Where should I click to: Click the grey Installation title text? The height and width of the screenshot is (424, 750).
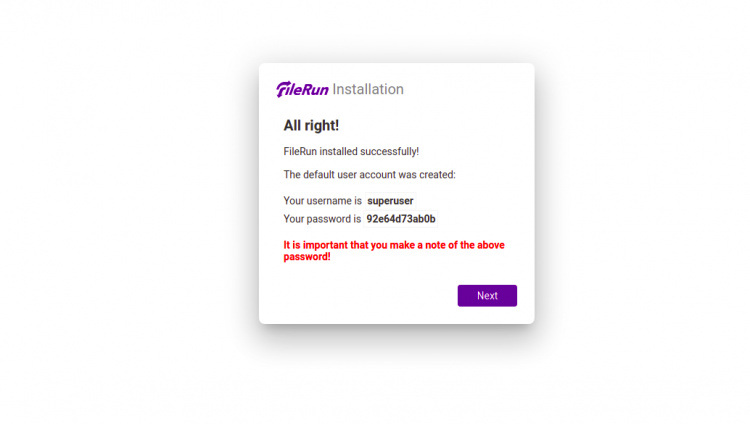pyautogui.click(x=368, y=90)
